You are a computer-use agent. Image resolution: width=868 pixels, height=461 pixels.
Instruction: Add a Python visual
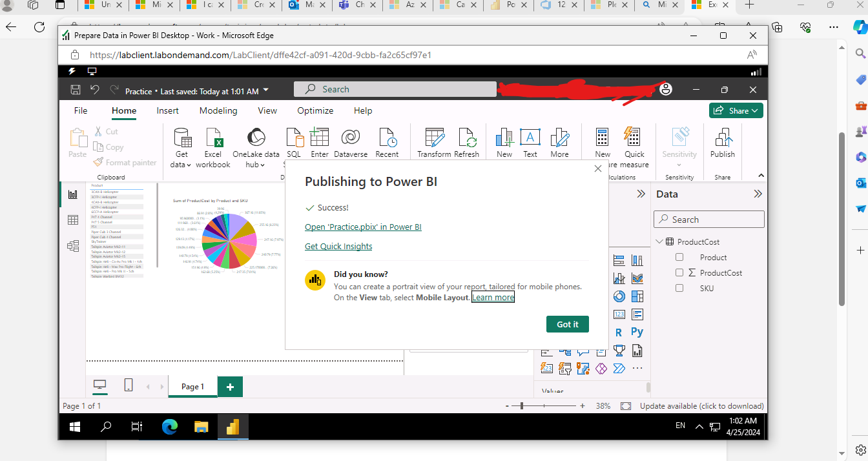(637, 331)
